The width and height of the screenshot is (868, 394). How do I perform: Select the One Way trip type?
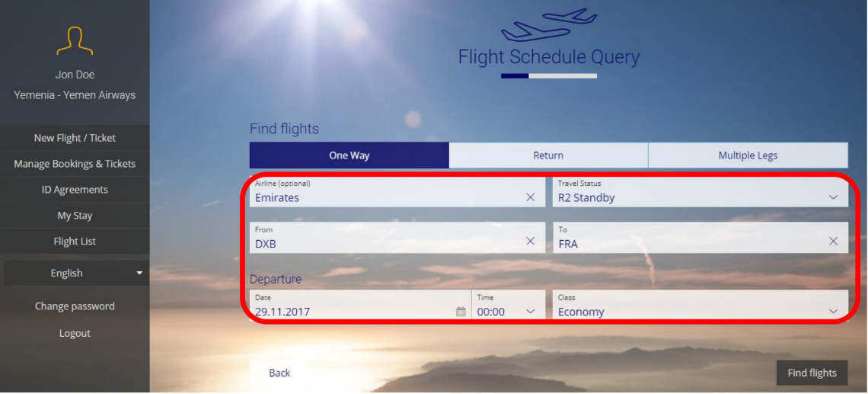point(349,155)
